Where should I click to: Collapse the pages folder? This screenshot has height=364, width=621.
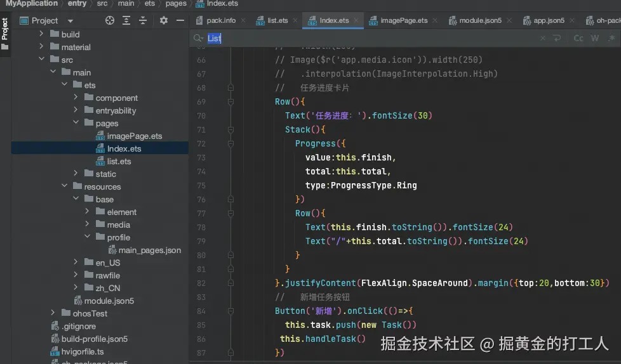coord(76,122)
